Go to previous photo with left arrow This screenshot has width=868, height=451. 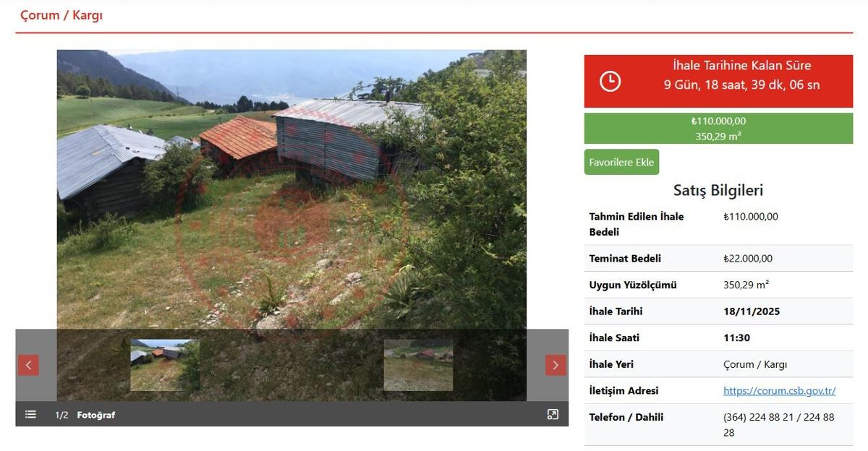[x=28, y=365]
